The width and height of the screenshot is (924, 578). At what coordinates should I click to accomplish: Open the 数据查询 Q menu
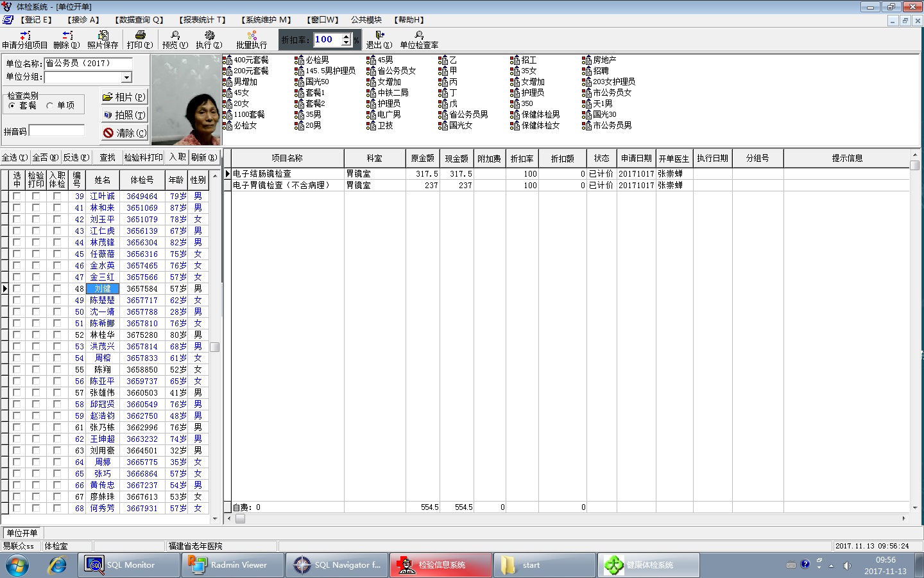pyautogui.click(x=139, y=20)
